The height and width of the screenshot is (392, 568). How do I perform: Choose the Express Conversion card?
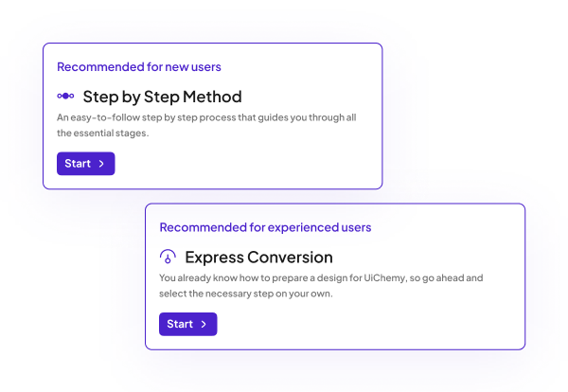point(335,276)
